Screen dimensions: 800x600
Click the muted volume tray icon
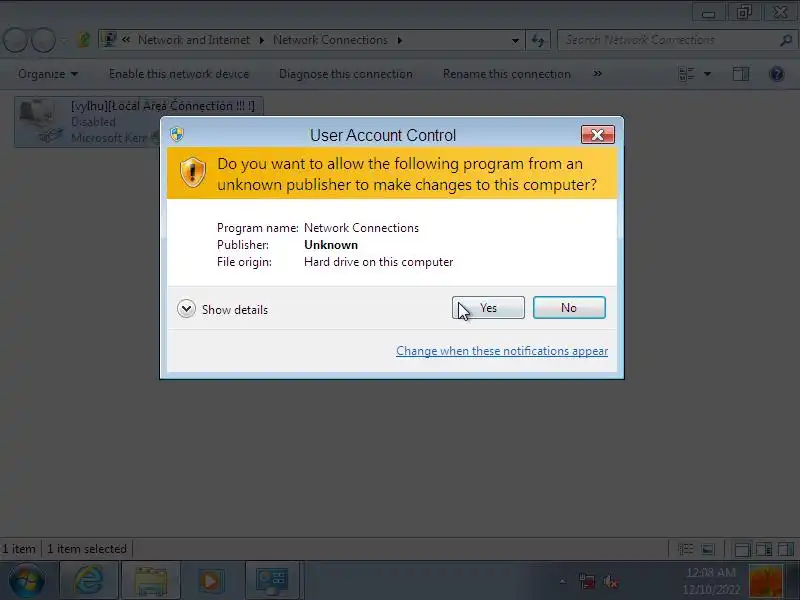pyautogui.click(x=610, y=581)
